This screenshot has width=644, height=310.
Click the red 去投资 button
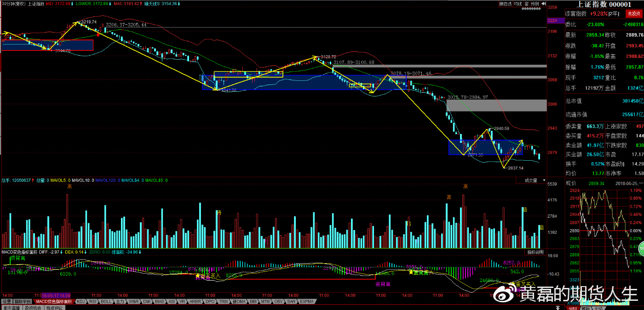point(633,14)
